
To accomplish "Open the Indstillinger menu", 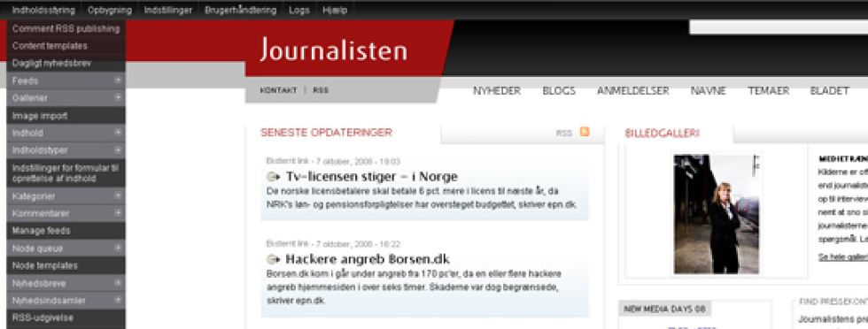I will (x=167, y=10).
